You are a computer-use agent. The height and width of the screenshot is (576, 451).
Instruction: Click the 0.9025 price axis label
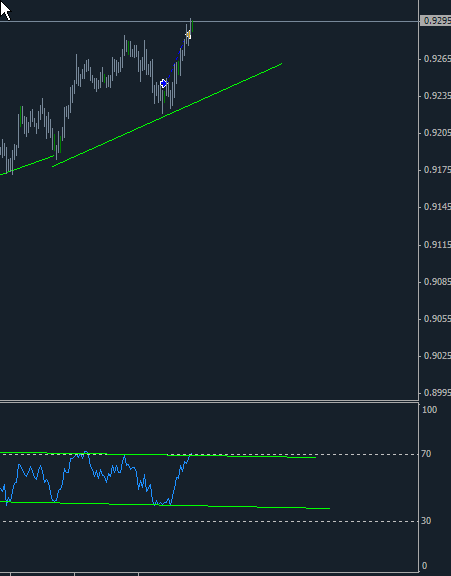(x=437, y=356)
